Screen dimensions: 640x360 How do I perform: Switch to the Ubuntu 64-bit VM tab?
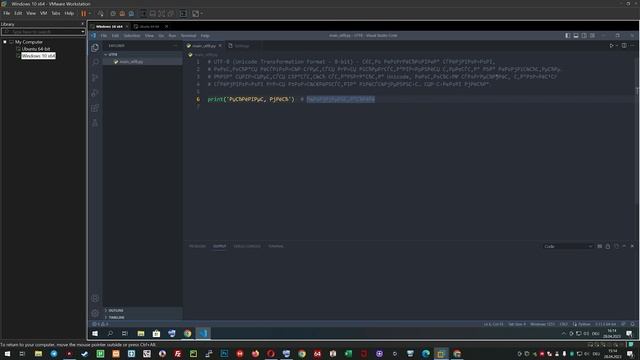pyautogui.click(x=149, y=27)
